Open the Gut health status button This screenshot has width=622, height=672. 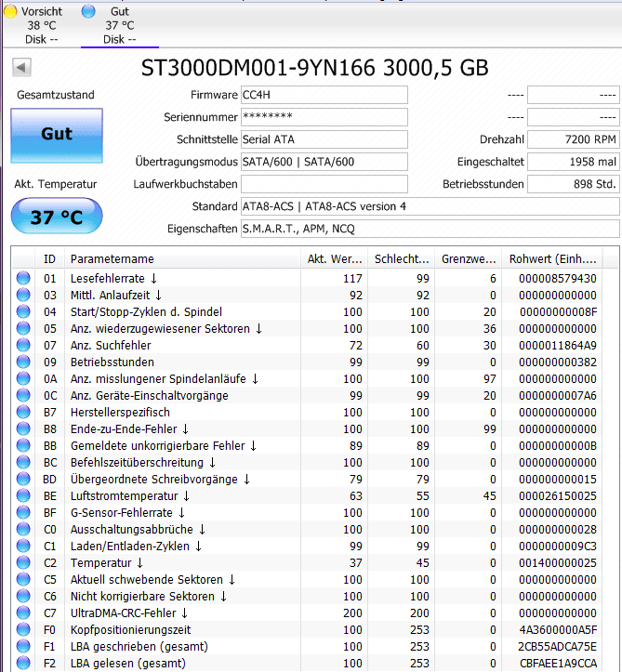[x=57, y=136]
